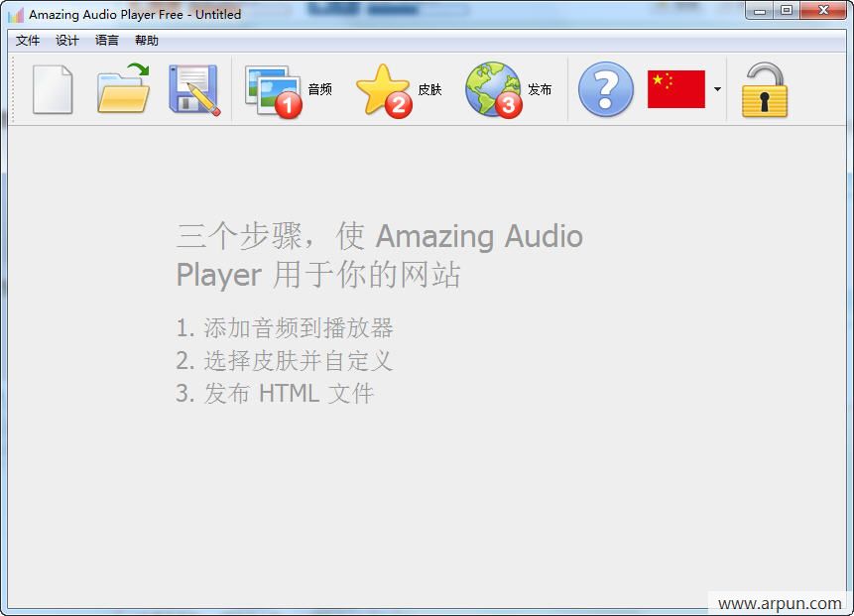Open the 语言 menu

tap(106, 41)
